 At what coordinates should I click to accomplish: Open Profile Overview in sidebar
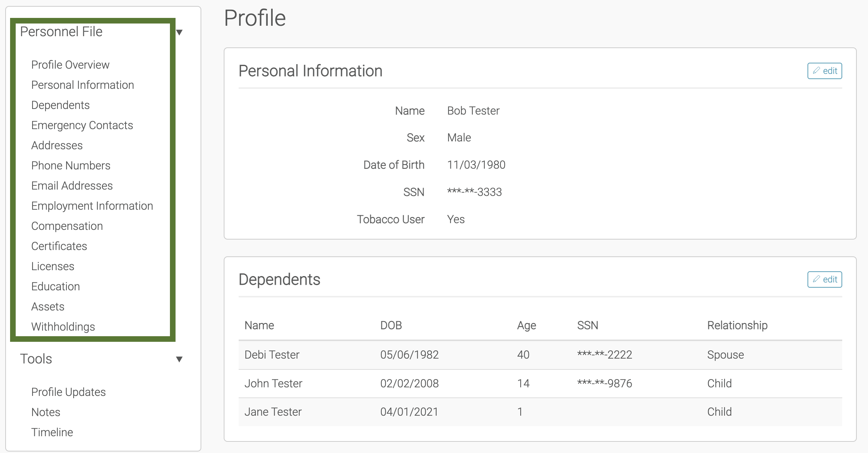coord(70,65)
